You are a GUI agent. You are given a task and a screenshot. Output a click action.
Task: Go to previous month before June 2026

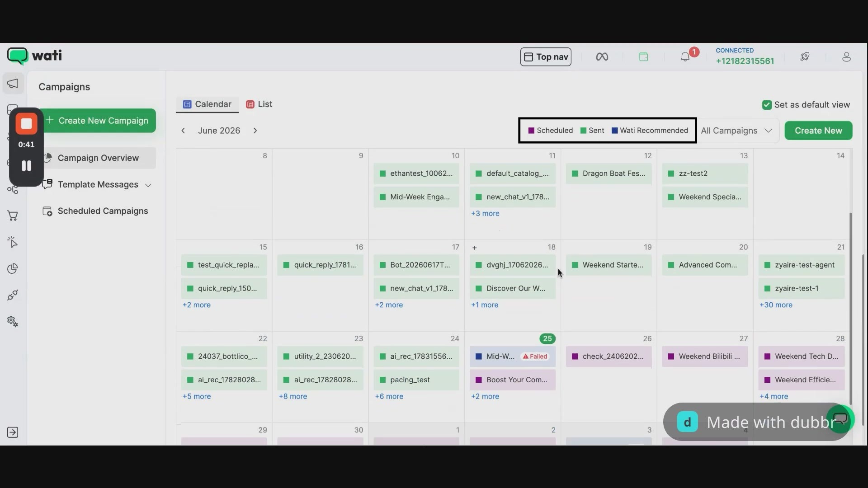click(x=183, y=131)
